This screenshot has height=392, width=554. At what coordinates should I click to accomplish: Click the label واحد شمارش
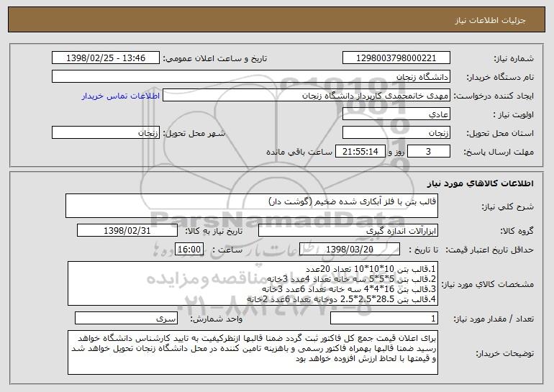tap(217, 319)
